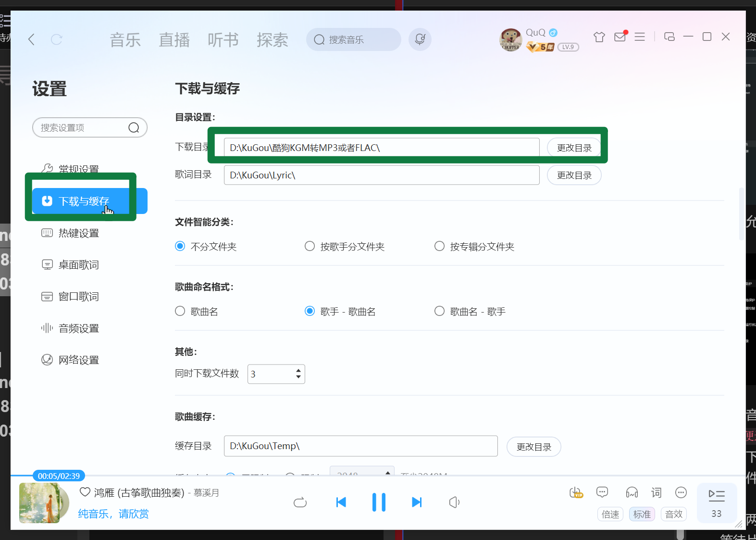Viewport: 756px width, 540px height.
Task: Click the 倍速 playback speed button
Action: (x=610, y=514)
